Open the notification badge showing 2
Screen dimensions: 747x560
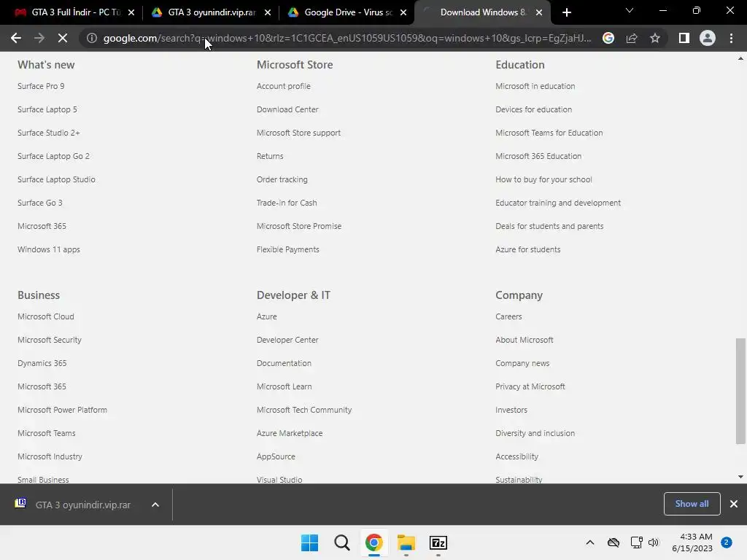(727, 542)
